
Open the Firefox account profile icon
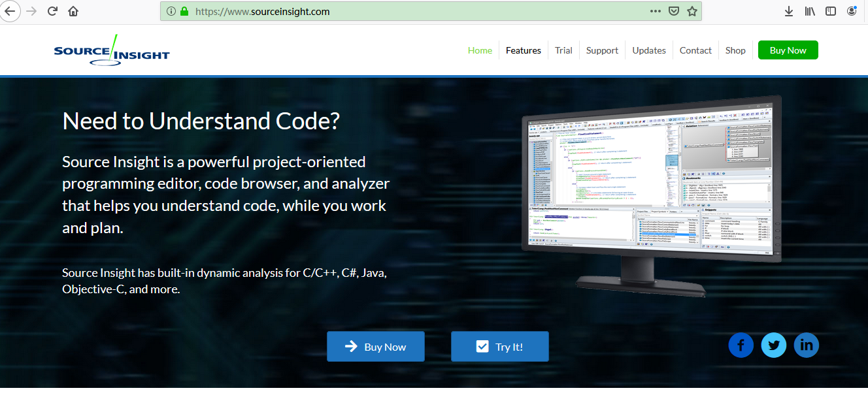(x=852, y=11)
